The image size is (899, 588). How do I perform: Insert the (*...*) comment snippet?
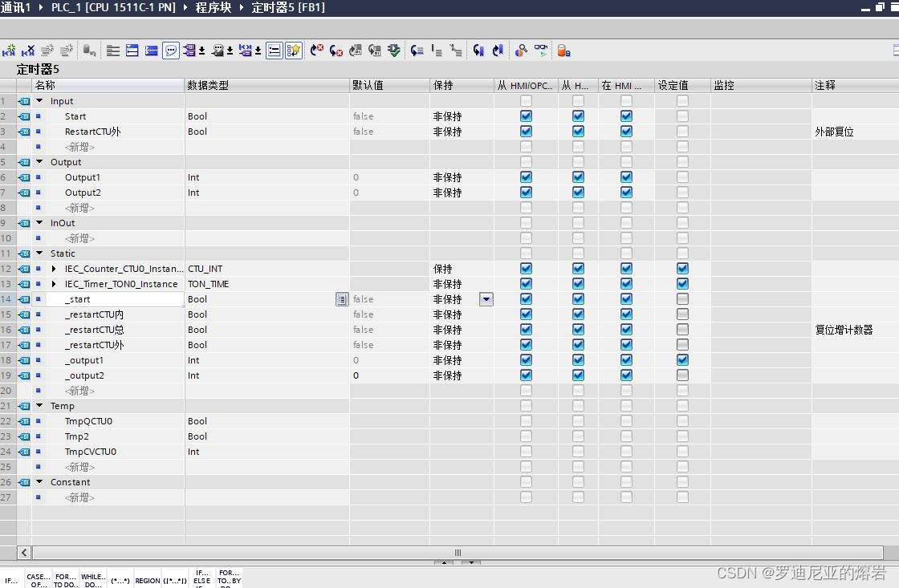(x=120, y=580)
